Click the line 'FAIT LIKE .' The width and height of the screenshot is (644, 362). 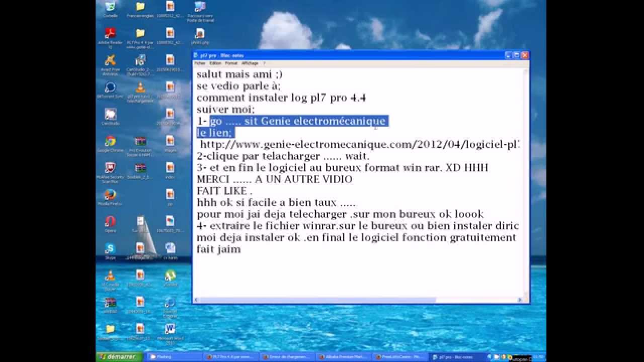[x=224, y=191]
